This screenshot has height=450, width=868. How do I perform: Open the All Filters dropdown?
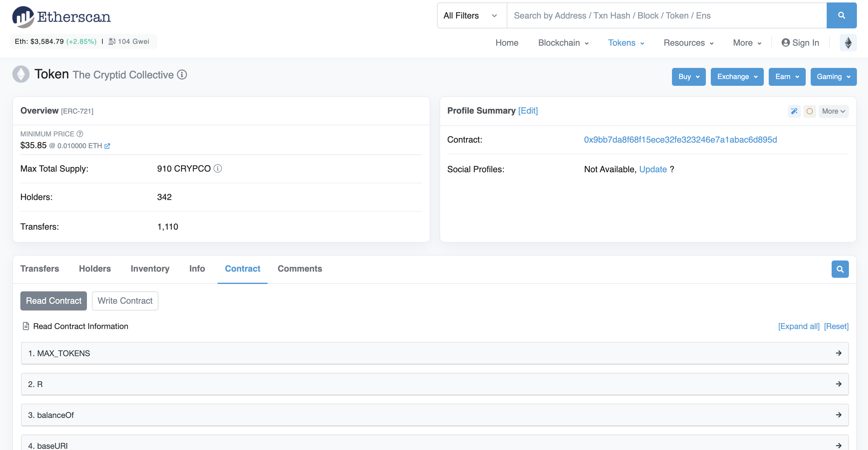471,15
